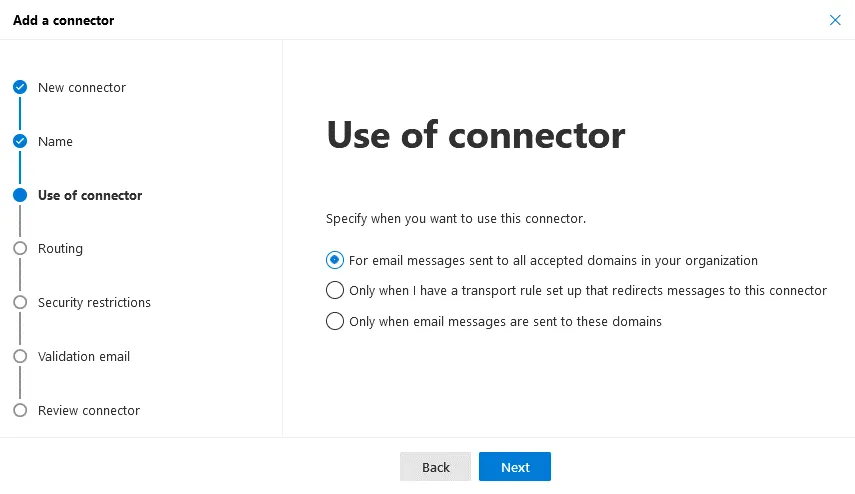The height and width of the screenshot is (494, 855).
Task: Click the Routing step circle indicator
Action: pyautogui.click(x=19, y=249)
